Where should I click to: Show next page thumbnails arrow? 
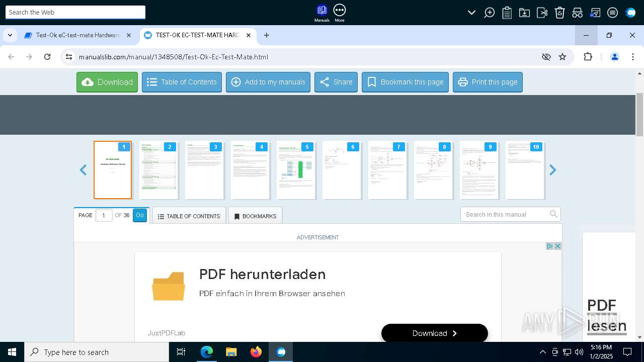tap(552, 170)
